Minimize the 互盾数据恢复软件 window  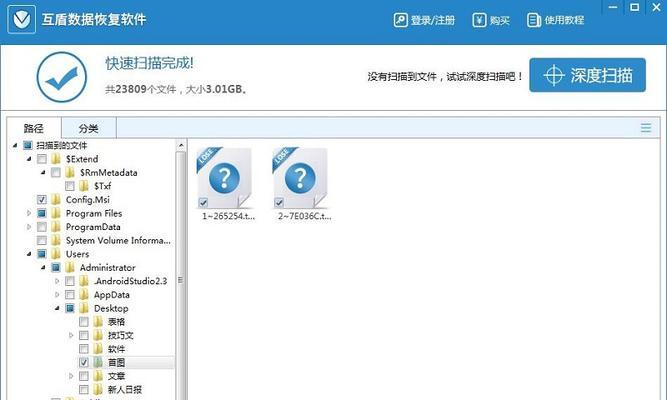pos(613,7)
